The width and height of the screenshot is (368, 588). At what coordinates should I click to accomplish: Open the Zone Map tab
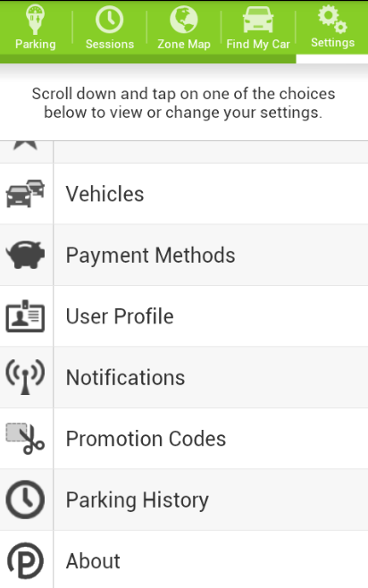click(184, 29)
